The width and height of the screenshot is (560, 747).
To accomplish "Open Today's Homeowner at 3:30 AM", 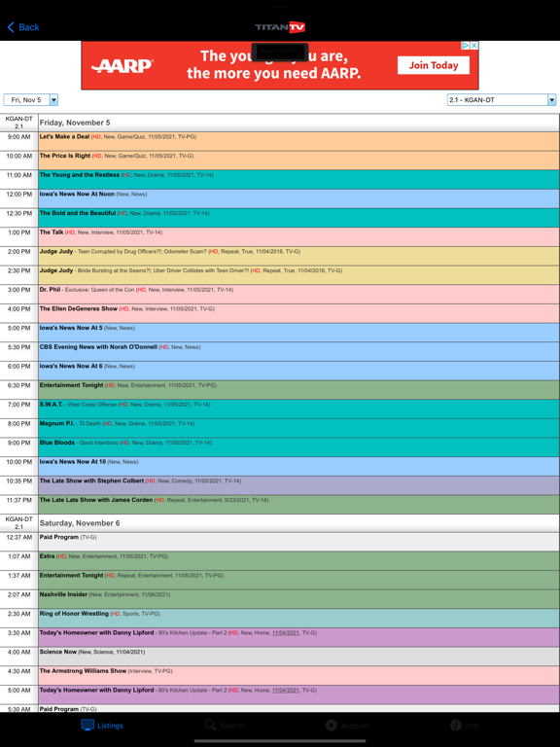I will click(298, 637).
